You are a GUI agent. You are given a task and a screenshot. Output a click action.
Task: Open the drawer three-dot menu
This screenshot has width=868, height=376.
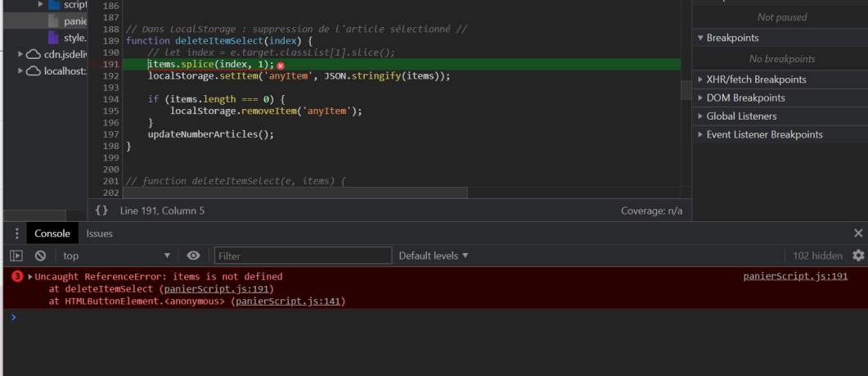[x=16, y=233]
